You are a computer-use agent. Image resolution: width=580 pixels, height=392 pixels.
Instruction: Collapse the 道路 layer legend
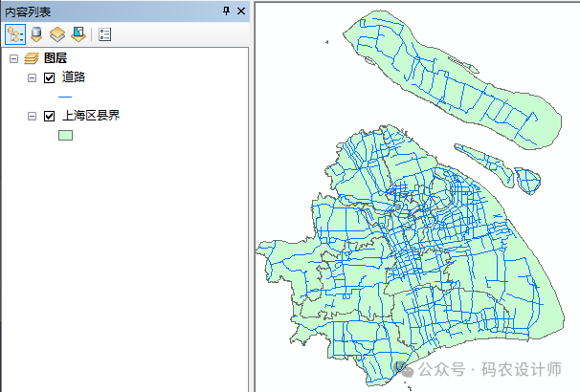33,77
